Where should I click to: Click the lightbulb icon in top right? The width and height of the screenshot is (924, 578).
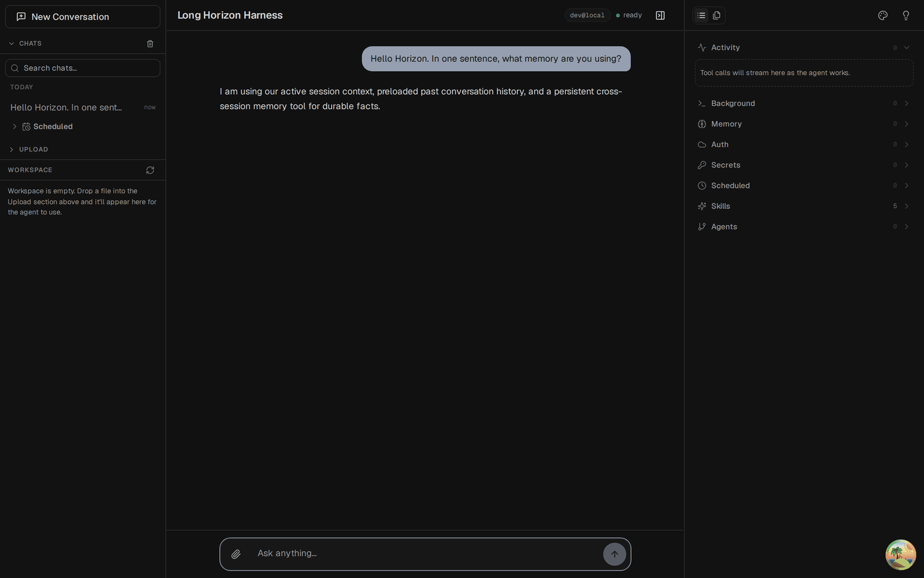tap(906, 16)
